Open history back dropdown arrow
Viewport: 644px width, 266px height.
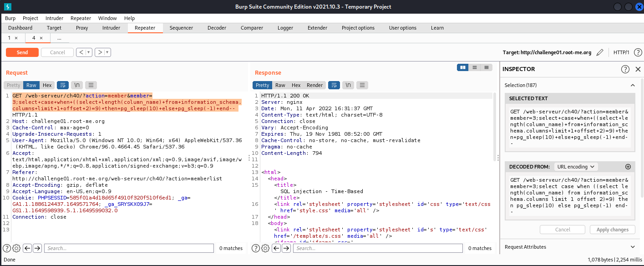88,52
